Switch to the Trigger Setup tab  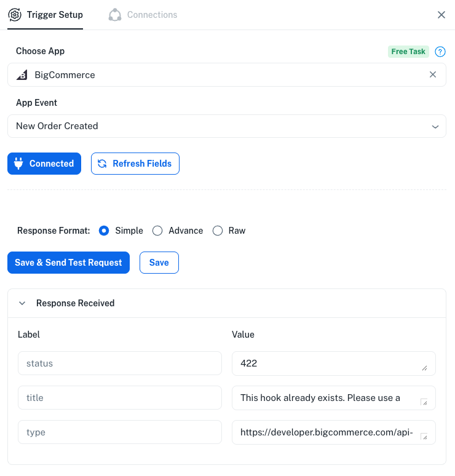coord(54,15)
